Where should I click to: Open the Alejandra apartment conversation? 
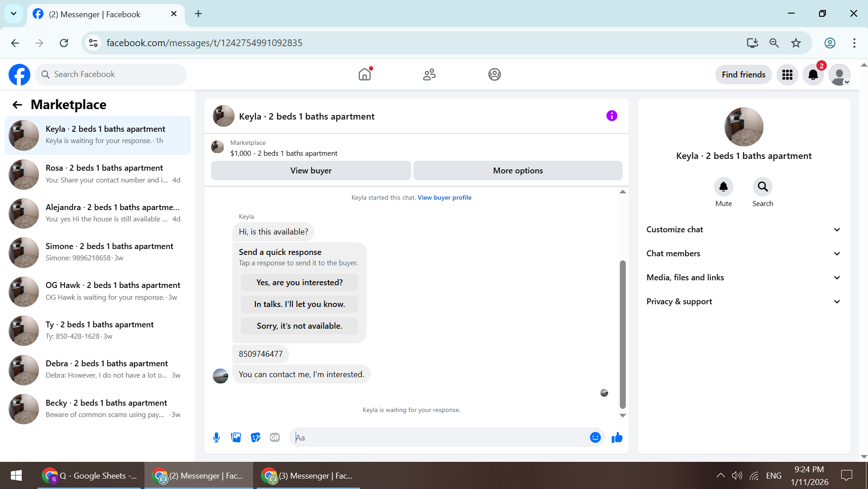97,213
